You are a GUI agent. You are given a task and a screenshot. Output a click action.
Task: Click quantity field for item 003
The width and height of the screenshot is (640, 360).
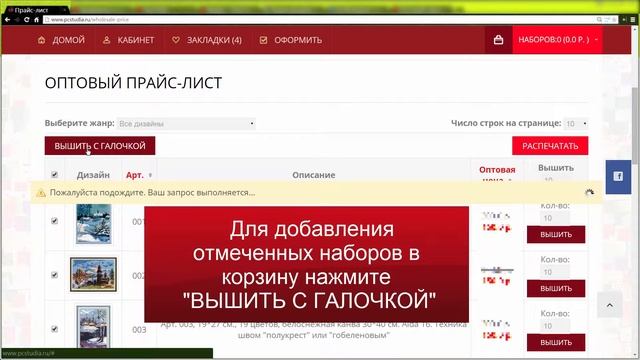pos(555,326)
